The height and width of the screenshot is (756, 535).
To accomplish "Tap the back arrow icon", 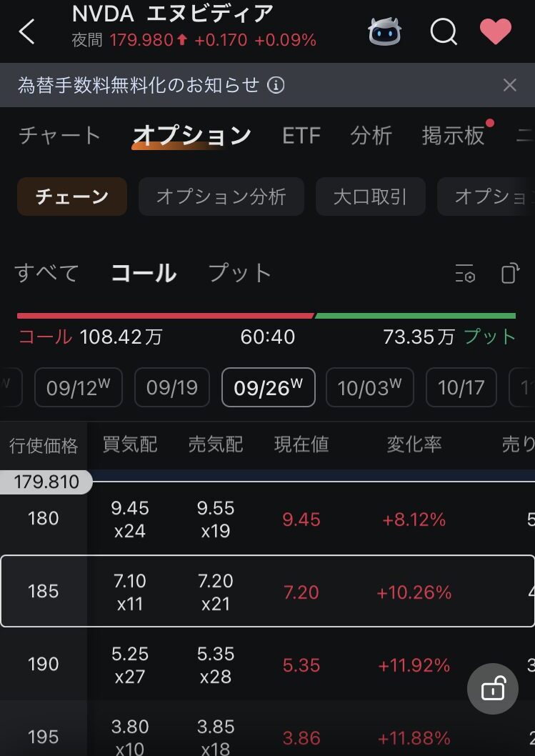I will click(26, 31).
